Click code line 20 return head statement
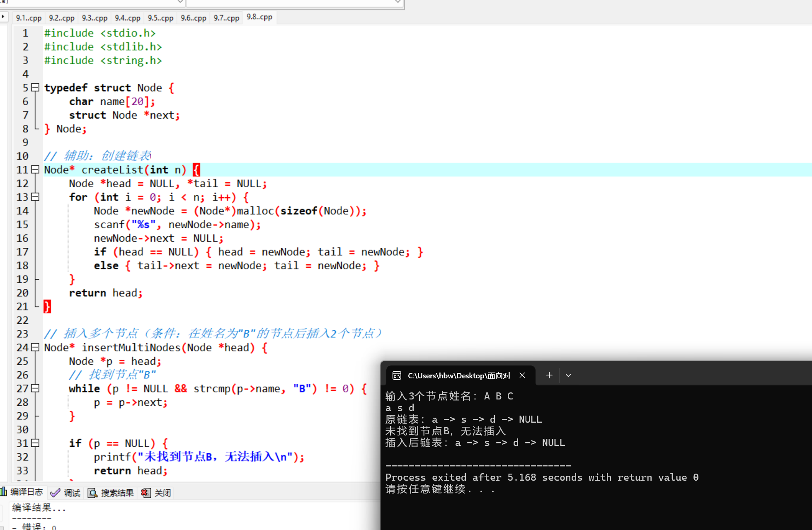 coord(106,293)
